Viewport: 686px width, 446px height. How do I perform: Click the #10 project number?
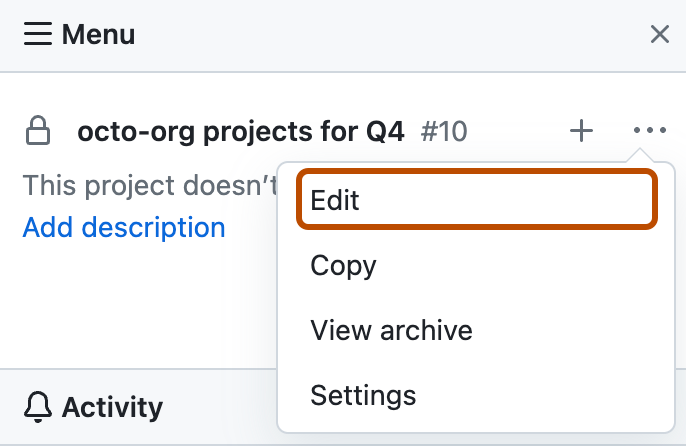click(444, 131)
